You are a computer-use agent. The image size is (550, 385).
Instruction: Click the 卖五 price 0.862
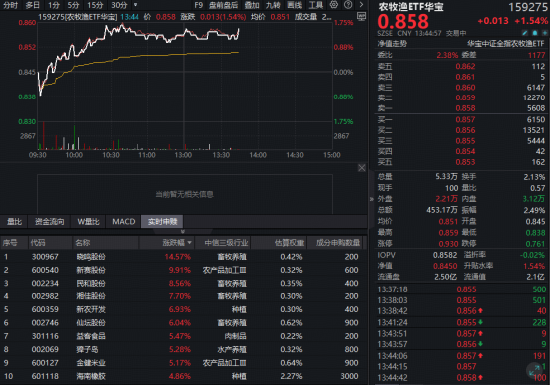(465, 66)
